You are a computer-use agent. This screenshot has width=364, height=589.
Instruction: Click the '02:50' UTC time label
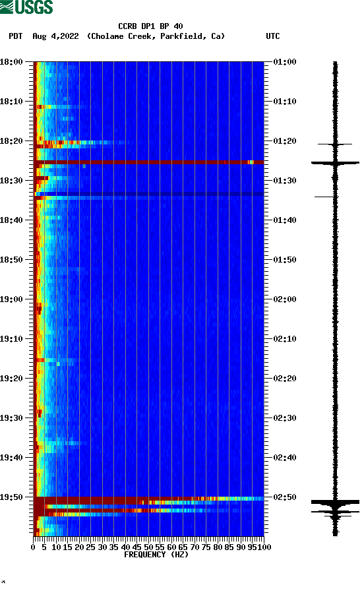click(x=285, y=497)
